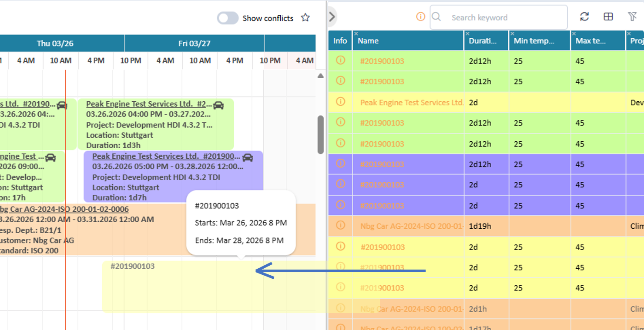Click info icon in Nbg Car 1d19h row

[340, 225]
